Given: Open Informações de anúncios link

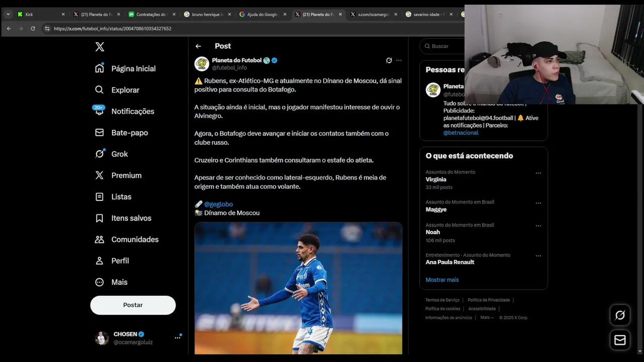Looking at the screenshot, I should coord(449,317).
